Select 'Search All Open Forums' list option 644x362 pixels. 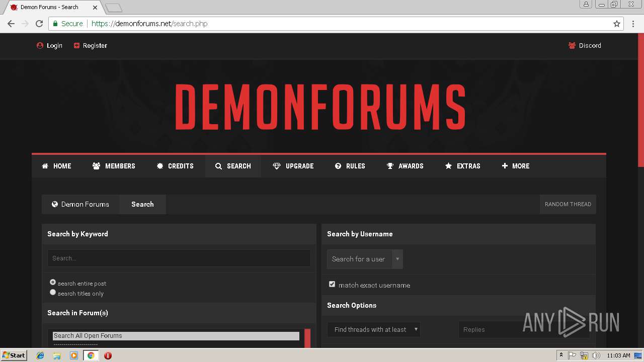(176, 336)
